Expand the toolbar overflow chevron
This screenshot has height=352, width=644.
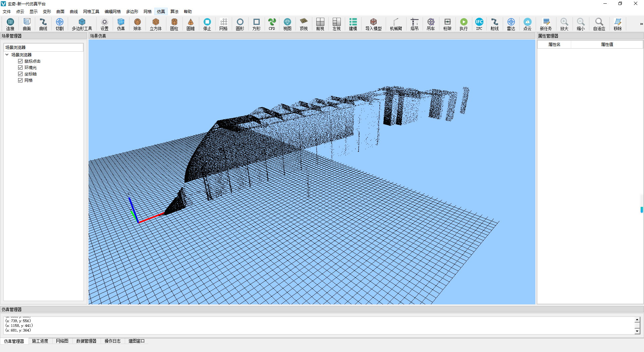(x=641, y=24)
